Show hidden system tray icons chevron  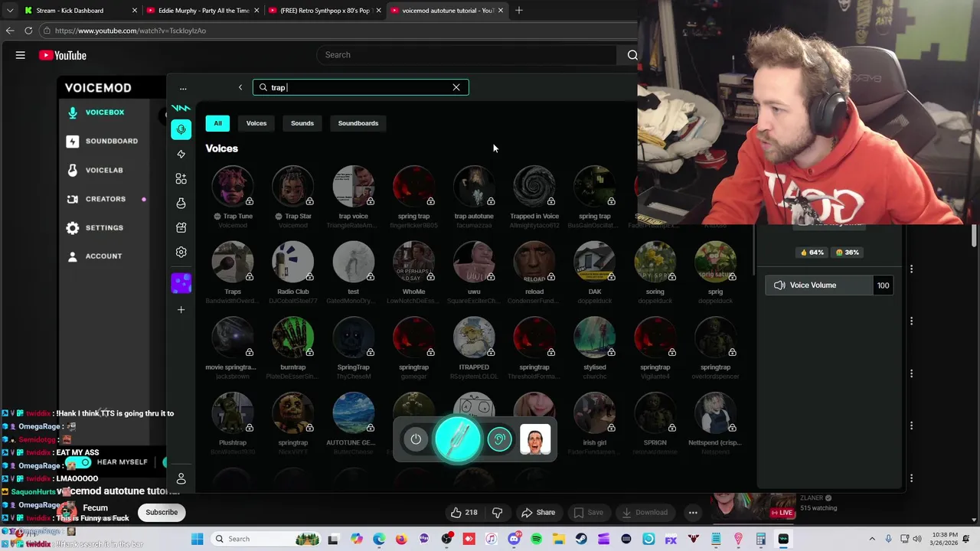(873, 539)
